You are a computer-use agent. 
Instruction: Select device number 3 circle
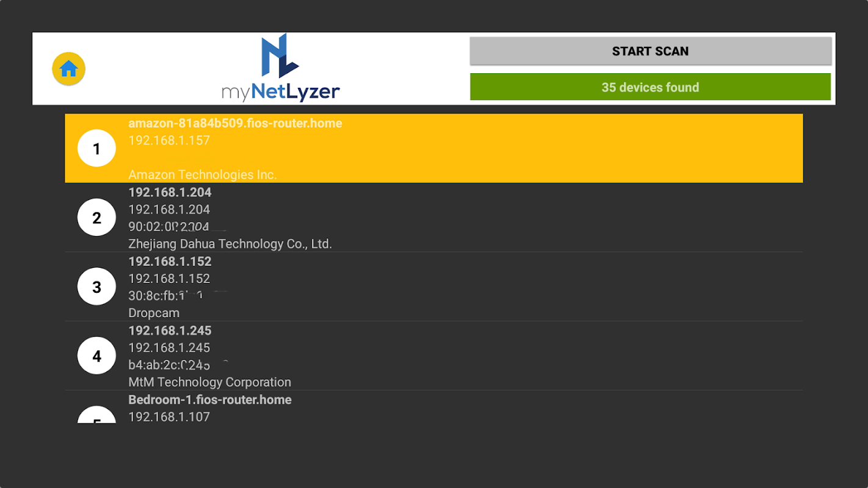pos(96,287)
